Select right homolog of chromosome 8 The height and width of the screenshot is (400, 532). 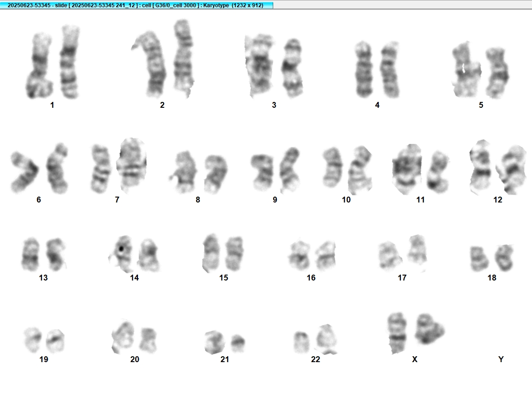[216, 174]
